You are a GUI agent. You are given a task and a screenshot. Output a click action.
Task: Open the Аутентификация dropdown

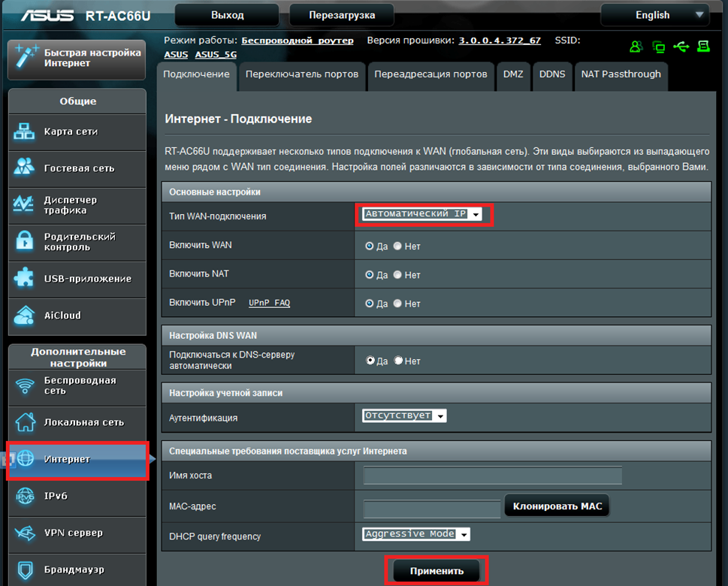pyautogui.click(x=404, y=415)
